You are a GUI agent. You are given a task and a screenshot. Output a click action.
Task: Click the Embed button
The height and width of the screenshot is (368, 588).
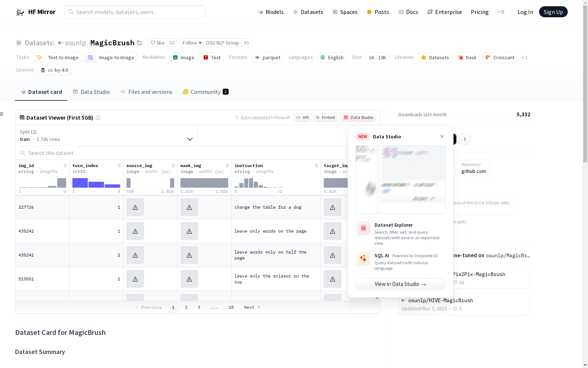coord(325,117)
